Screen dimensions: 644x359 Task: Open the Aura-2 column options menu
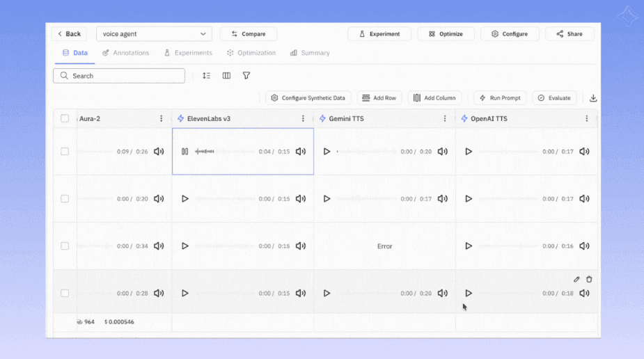161,118
